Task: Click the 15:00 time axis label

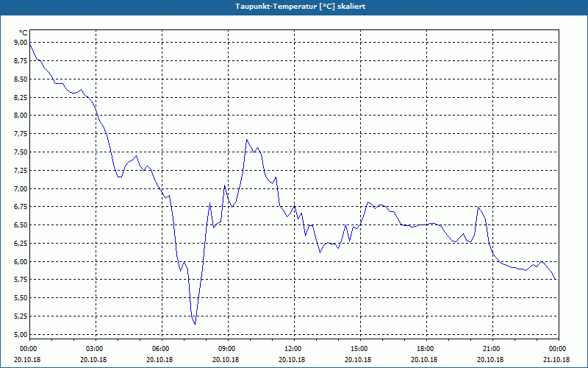Action: (x=360, y=349)
